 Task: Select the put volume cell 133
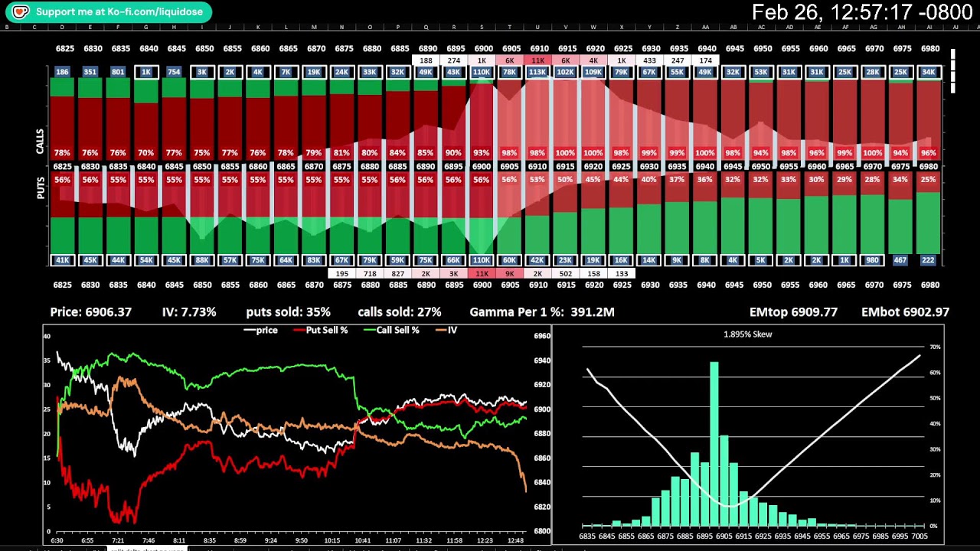point(621,273)
